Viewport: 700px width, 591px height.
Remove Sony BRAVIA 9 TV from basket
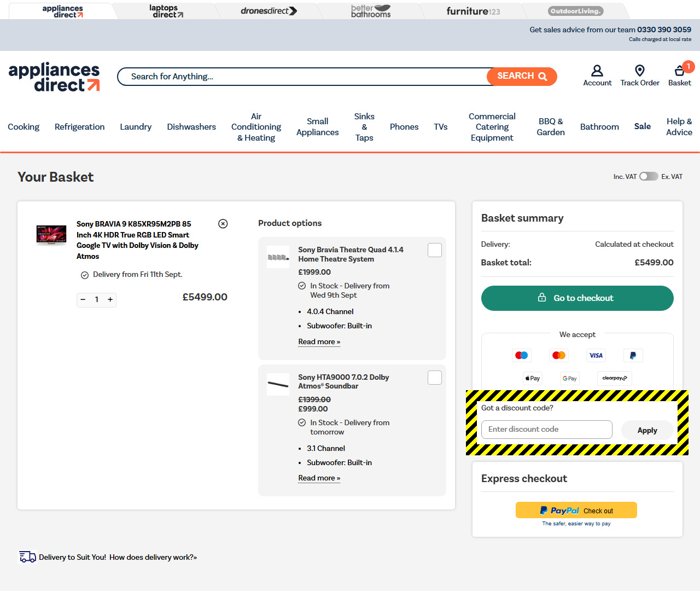[x=223, y=223]
